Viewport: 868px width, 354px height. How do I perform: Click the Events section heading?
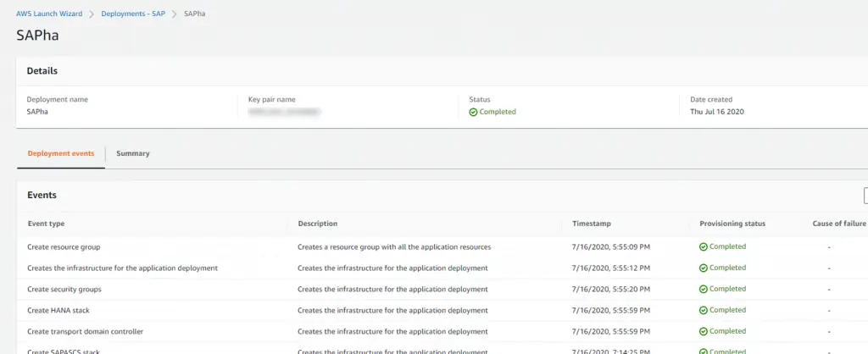point(42,196)
